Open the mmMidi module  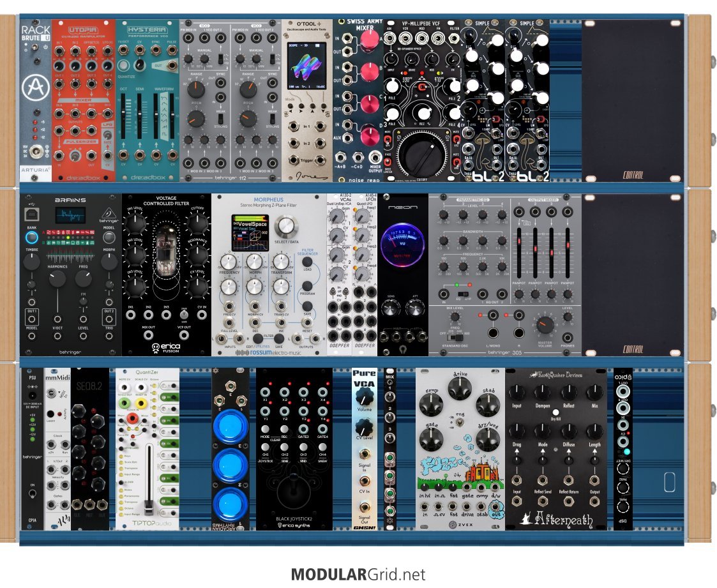(57, 449)
